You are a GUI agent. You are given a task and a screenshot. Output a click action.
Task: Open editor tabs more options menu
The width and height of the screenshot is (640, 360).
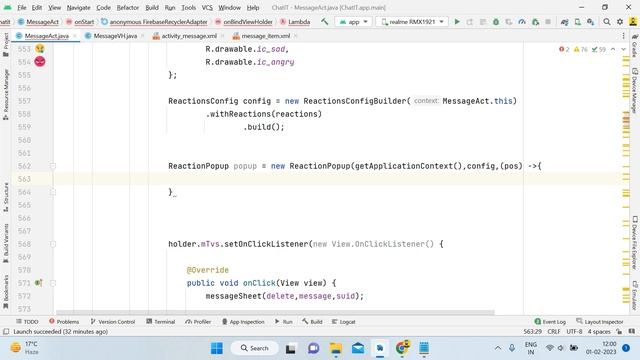(623, 36)
